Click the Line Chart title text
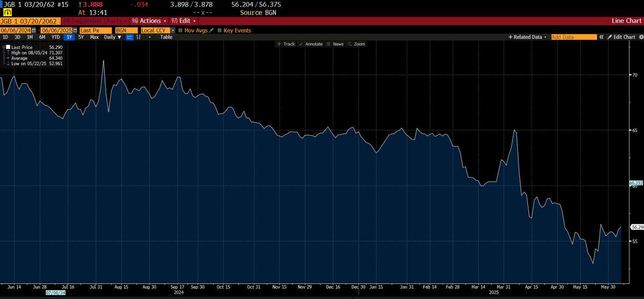 click(626, 20)
